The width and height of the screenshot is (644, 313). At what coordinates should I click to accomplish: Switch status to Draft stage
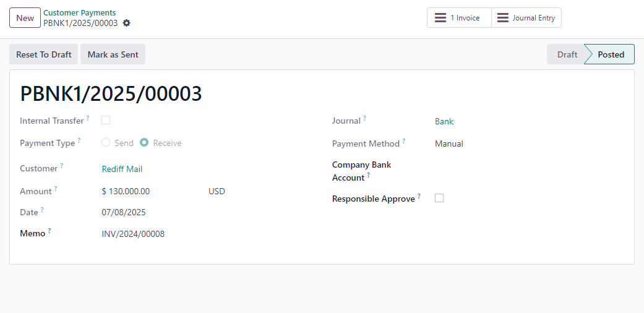[567, 54]
